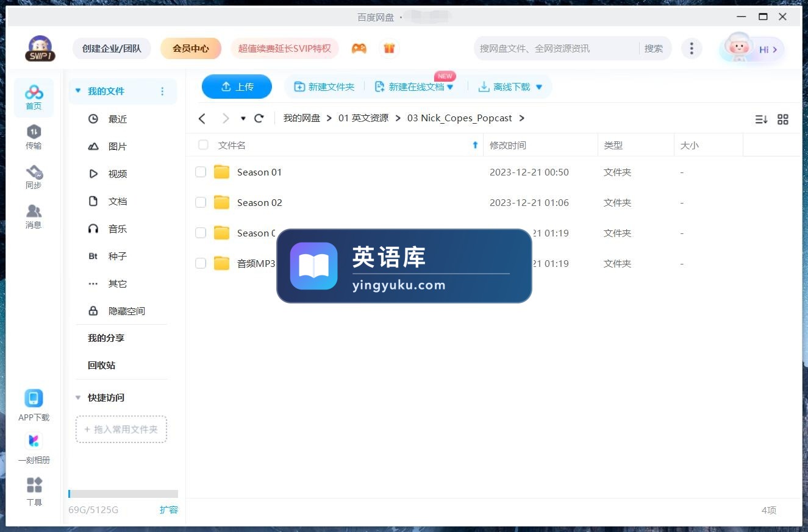
Task: Open 消息 messages
Action: (34, 216)
